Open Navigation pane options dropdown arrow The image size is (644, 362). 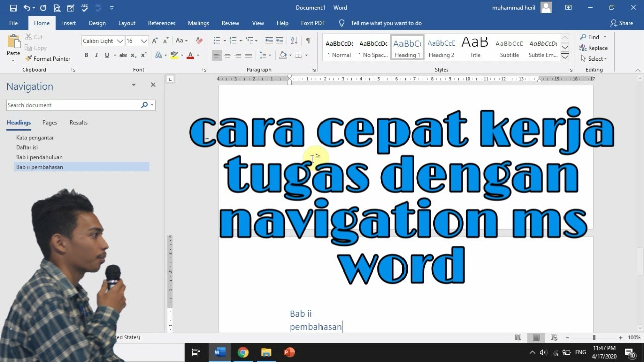click(x=134, y=85)
